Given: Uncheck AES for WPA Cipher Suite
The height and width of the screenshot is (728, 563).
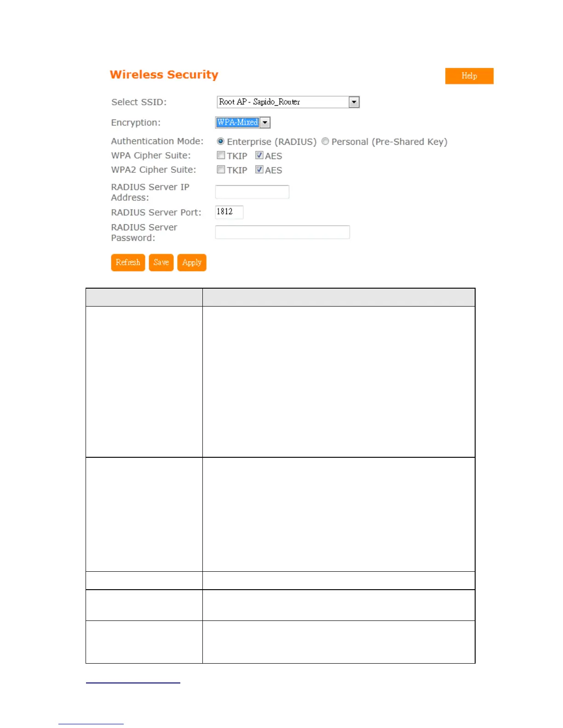Looking at the screenshot, I should pyautogui.click(x=259, y=155).
